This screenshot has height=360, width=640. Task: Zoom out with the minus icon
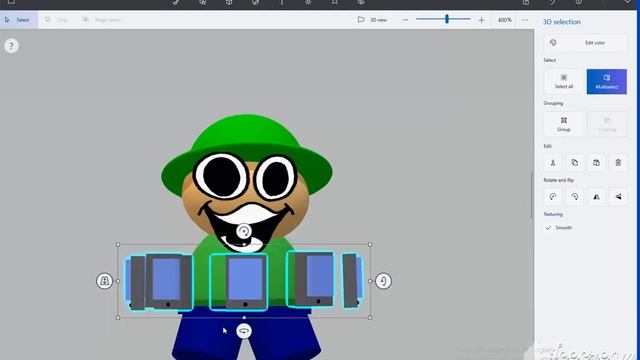pos(404,20)
